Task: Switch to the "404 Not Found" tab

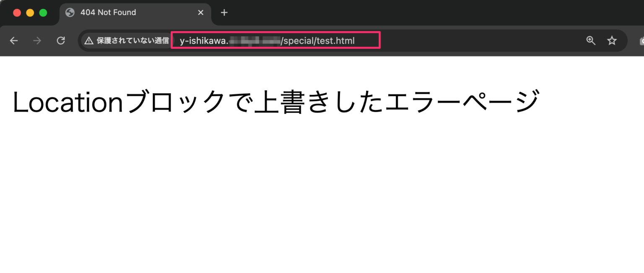Action: (126, 12)
